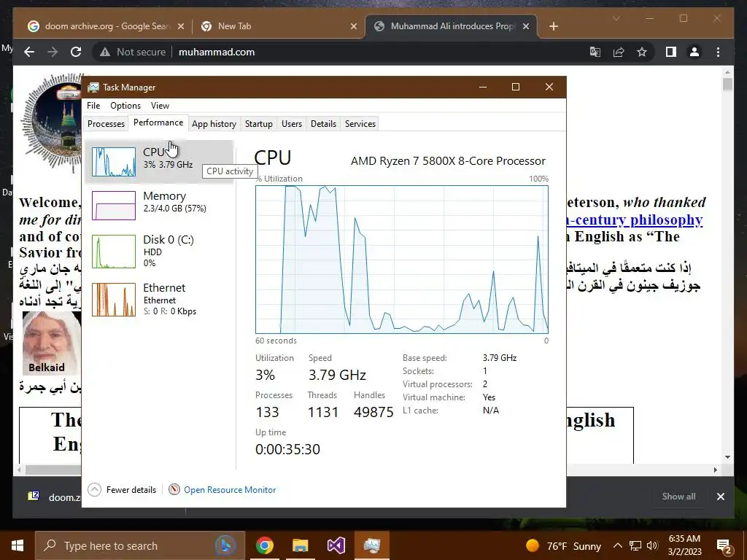Close the doom archive.org tab
This screenshot has width=747, height=560.
[x=181, y=26]
